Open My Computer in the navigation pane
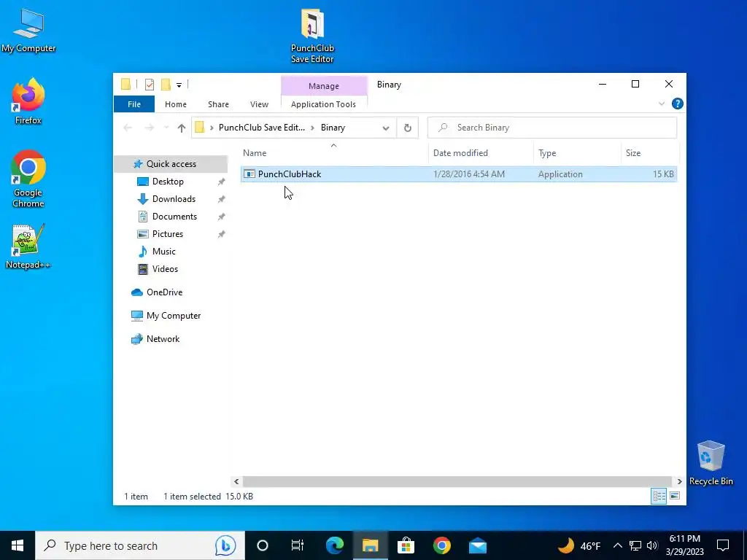 tap(174, 316)
